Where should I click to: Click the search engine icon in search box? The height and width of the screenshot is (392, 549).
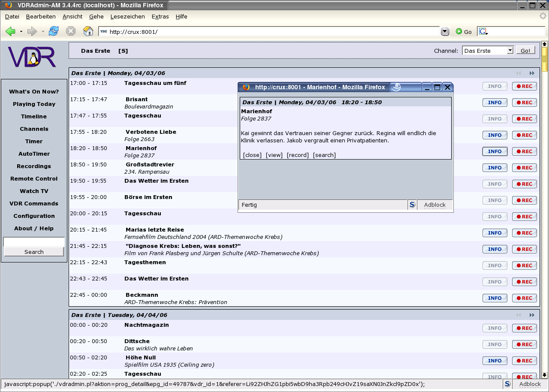[x=483, y=32]
